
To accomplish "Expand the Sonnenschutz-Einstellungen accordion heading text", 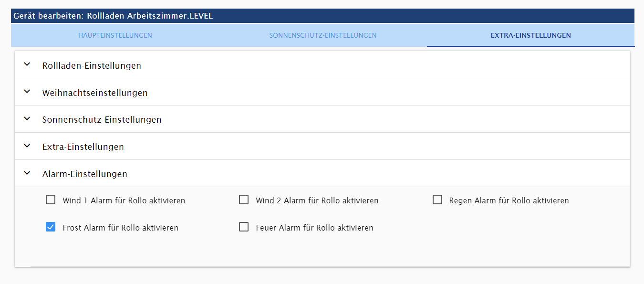I will click(102, 120).
